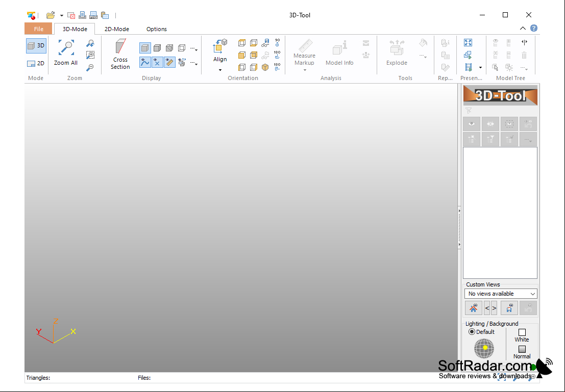Expand more visibility options dropdown in second row
The height and width of the screenshot is (392, 565).
click(x=194, y=63)
